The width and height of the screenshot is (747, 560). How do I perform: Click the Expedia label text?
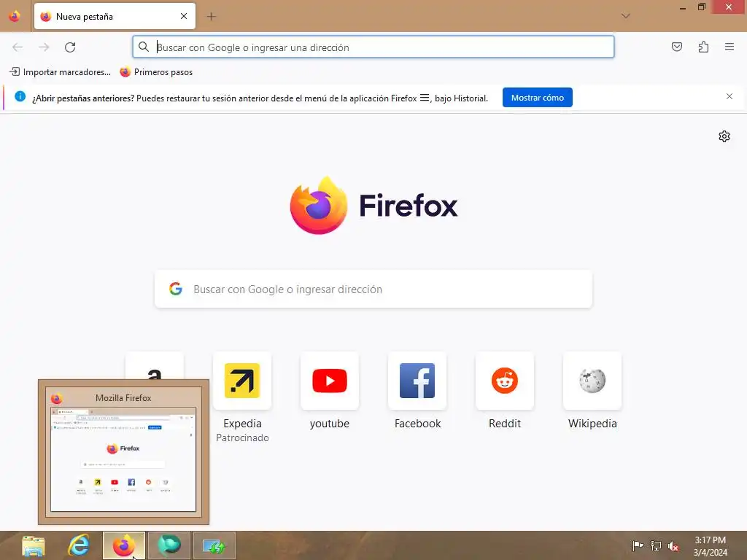(x=242, y=424)
